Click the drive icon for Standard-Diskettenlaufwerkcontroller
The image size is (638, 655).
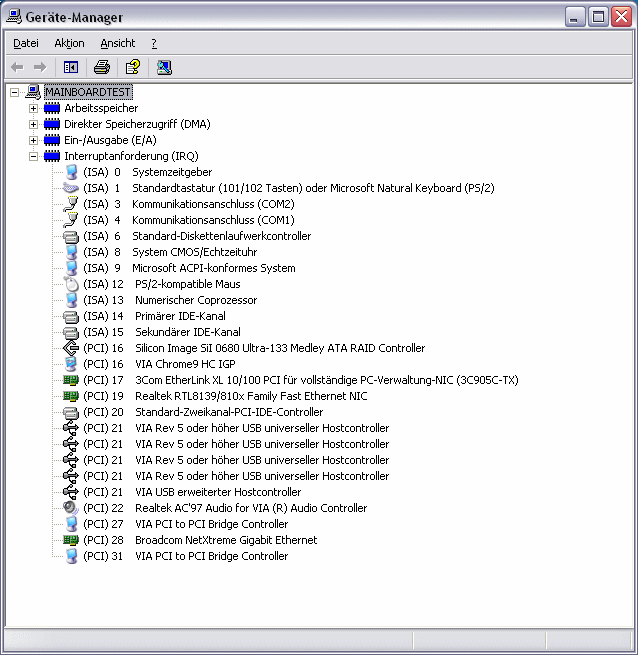(71, 236)
